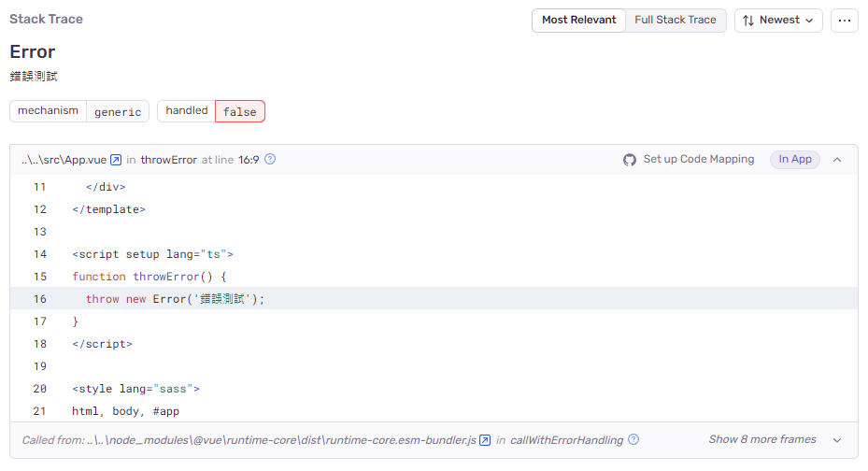This screenshot has width=868, height=471.
Task: Click the generic tag value
Action: click(118, 111)
